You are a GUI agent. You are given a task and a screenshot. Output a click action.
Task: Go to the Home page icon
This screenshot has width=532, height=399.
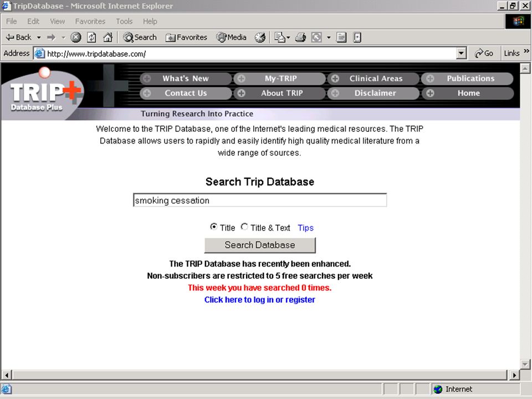click(x=108, y=37)
